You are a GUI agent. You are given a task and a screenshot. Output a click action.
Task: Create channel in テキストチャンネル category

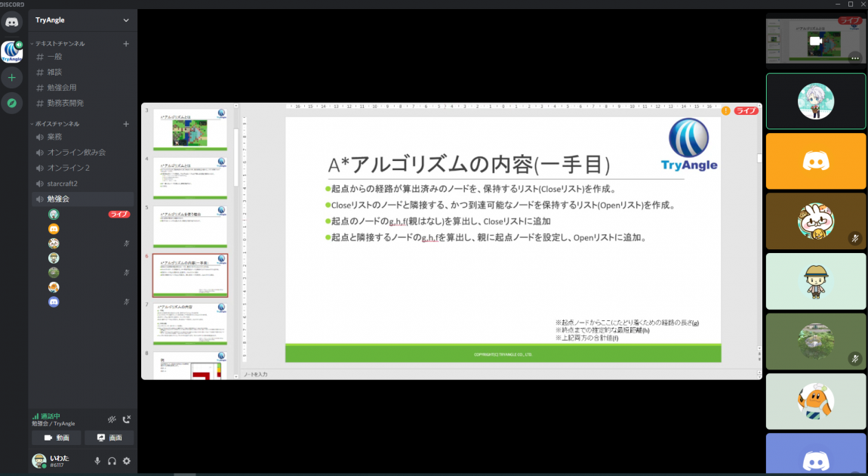click(x=126, y=44)
